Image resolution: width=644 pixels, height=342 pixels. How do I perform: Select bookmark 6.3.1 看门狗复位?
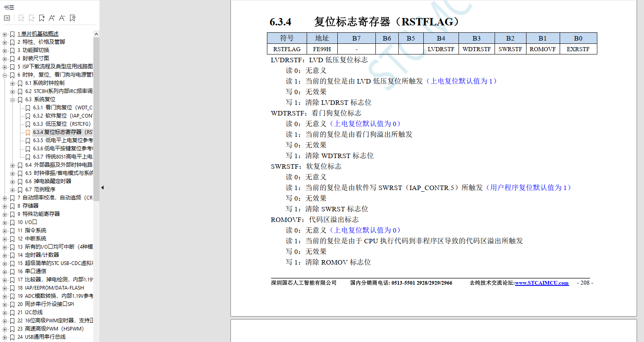(x=62, y=108)
